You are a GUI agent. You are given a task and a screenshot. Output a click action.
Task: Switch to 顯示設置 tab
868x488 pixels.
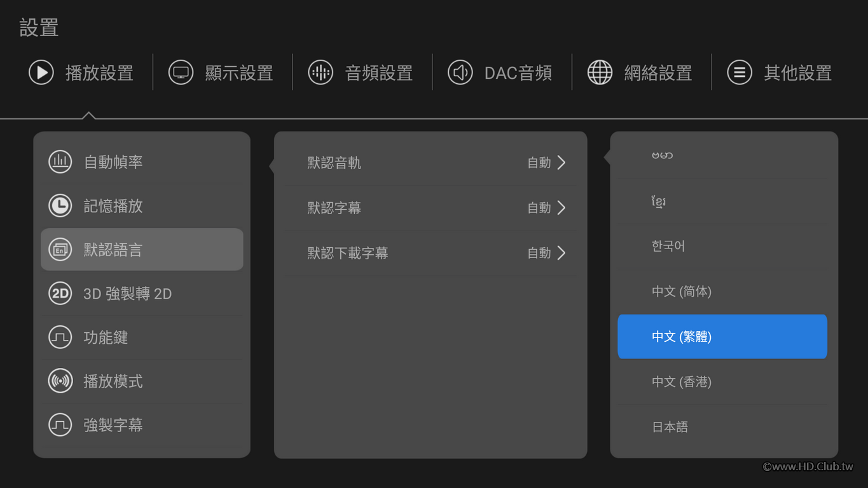pyautogui.click(x=221, y=72)
